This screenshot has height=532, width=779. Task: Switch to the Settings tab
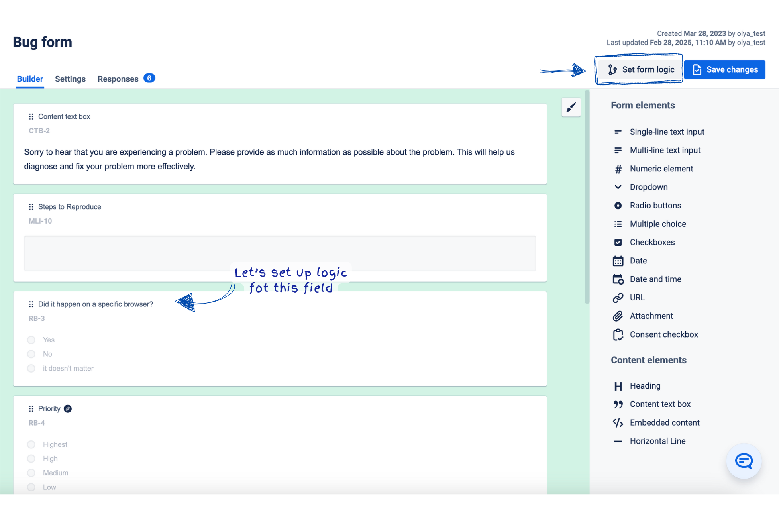tap(70, 79)
